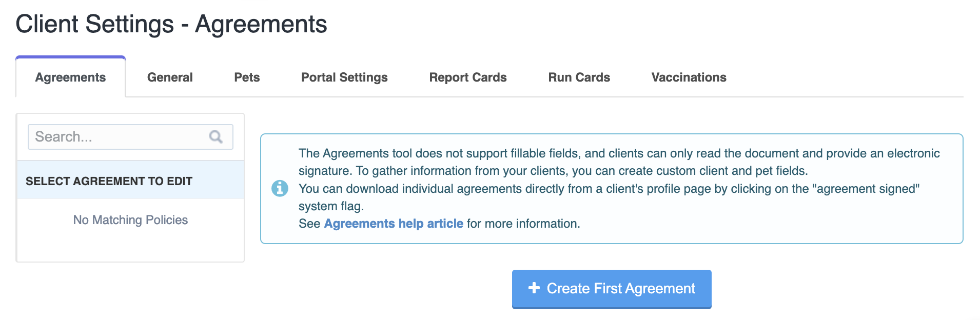Click the blue info circle icon
The width and height of the screenshot is (980, 320).
click(x=280, y=188)
